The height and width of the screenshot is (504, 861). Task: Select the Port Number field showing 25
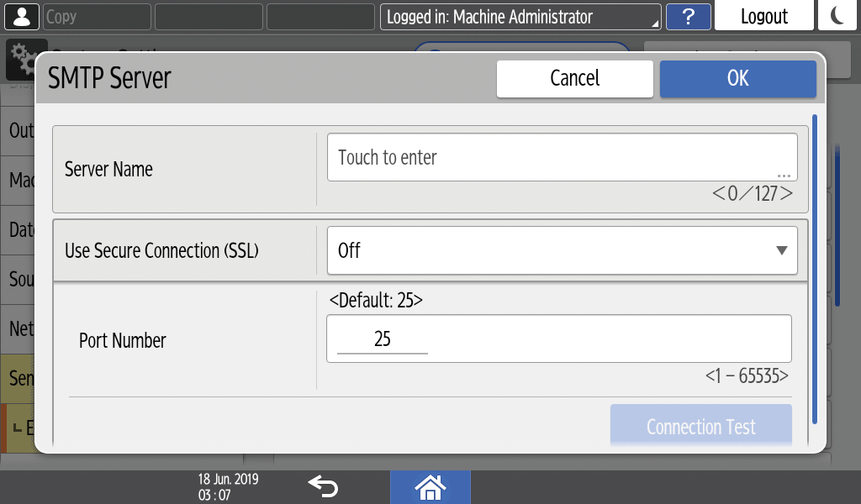pos(558,339)
